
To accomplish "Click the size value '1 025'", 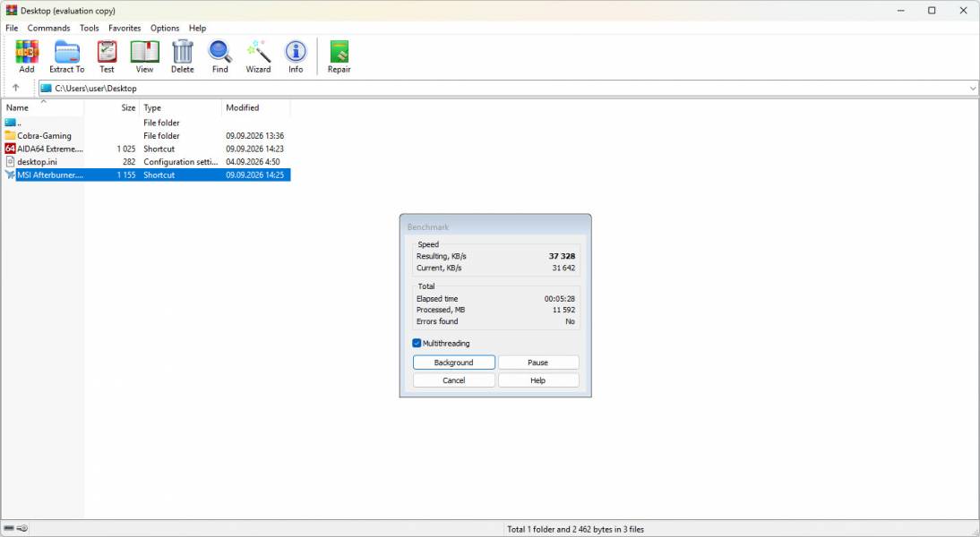I will pyautogui.click(x=126, y=149).
